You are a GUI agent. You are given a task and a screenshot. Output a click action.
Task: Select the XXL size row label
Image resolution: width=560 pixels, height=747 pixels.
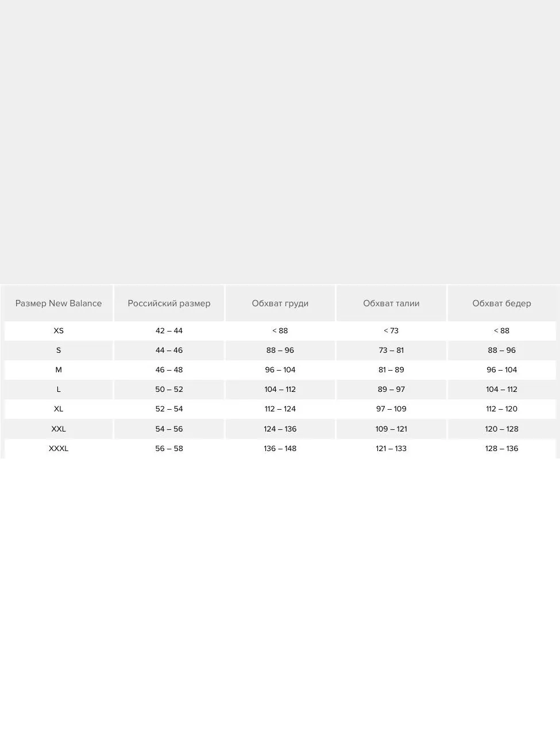(59, 429)
